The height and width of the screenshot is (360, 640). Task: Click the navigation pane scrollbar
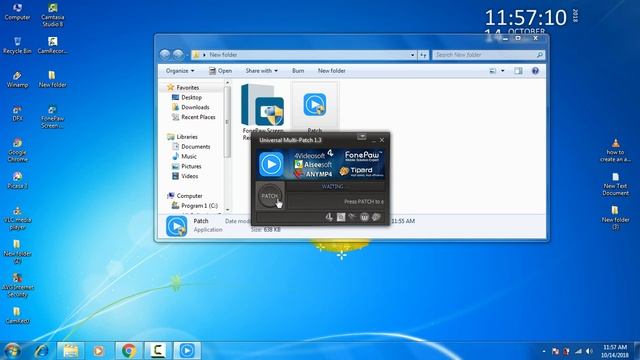pyautogui.click(x=227, y=122)
